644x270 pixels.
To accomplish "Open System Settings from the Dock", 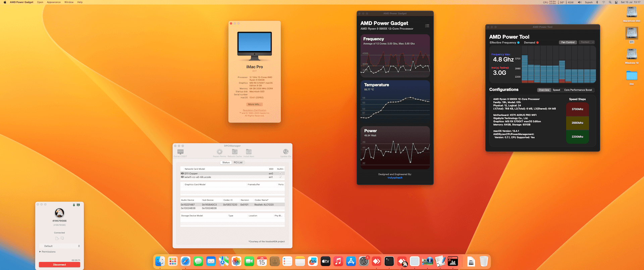I will [x=364, y=261].
